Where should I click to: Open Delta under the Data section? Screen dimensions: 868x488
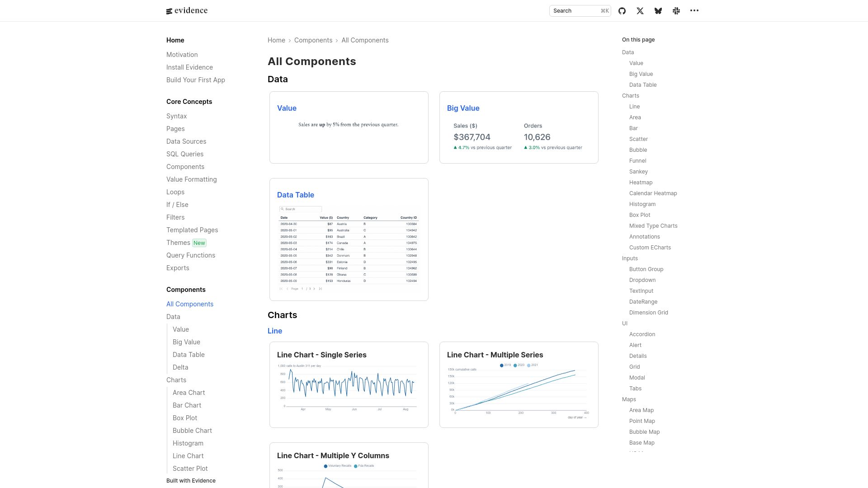point(180,367)
